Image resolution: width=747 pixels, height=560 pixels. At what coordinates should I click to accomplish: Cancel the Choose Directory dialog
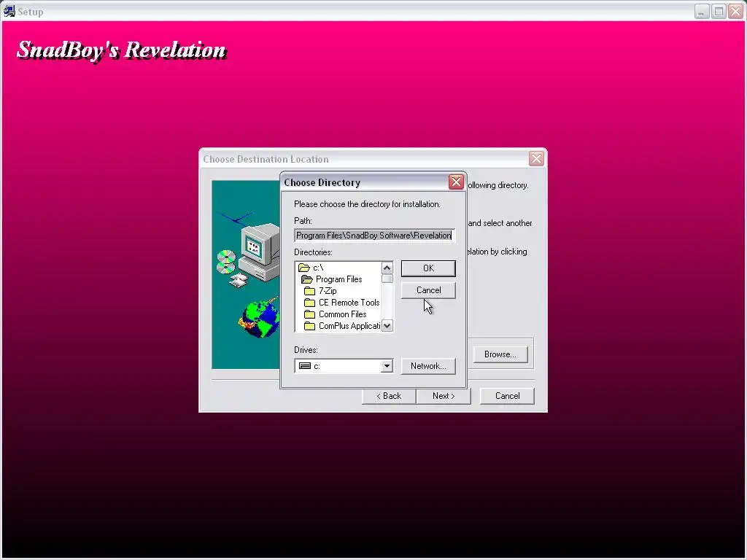pyautogui.click(x=428, y=290)
